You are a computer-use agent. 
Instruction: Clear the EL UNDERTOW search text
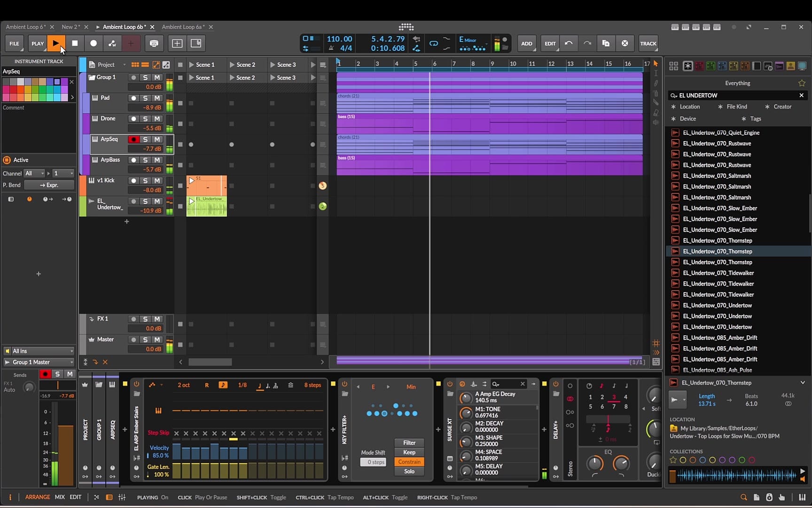[x=802, y=95]
